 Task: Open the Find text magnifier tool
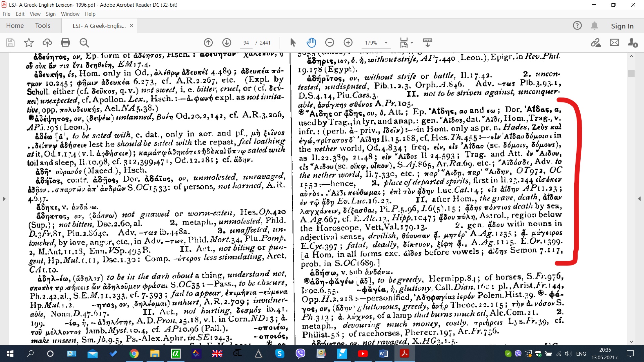(84, 43)
